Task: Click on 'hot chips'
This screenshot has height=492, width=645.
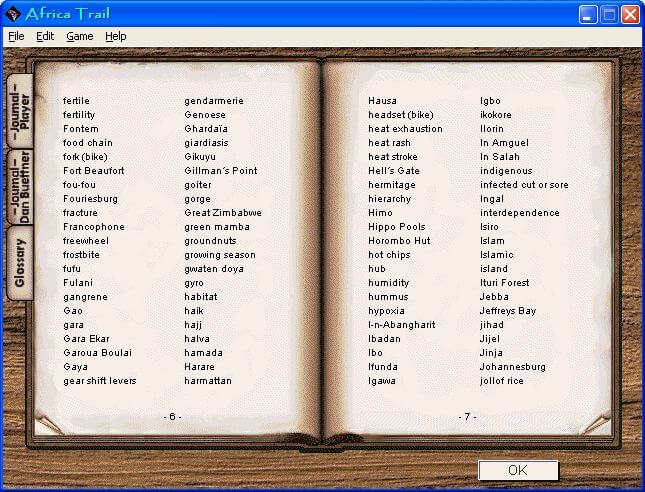Action: [390, 255]
